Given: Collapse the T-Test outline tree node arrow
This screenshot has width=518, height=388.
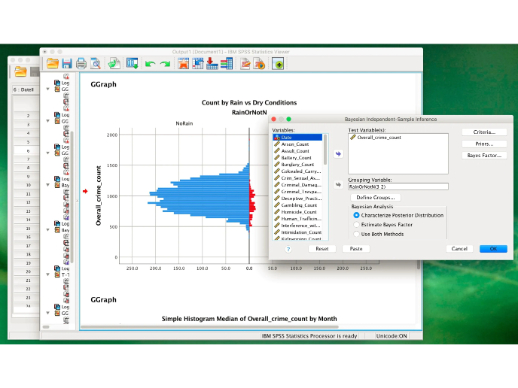Looking at the screenshot, I should pyautogui.click(x=48, y=275).
